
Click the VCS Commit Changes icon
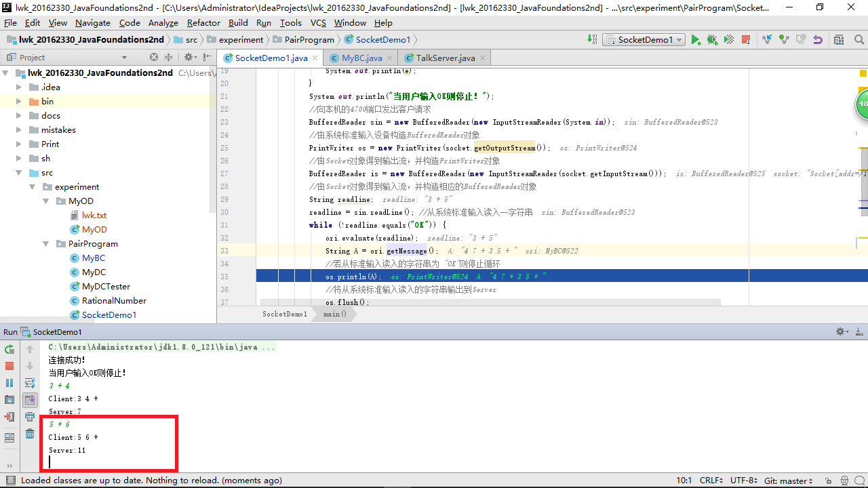[x=784, y=40]
